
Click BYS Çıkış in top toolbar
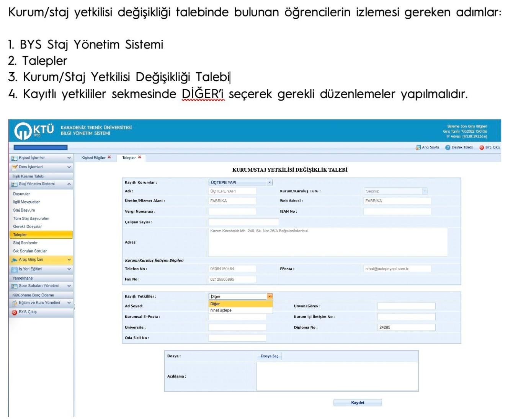(489, 147)
